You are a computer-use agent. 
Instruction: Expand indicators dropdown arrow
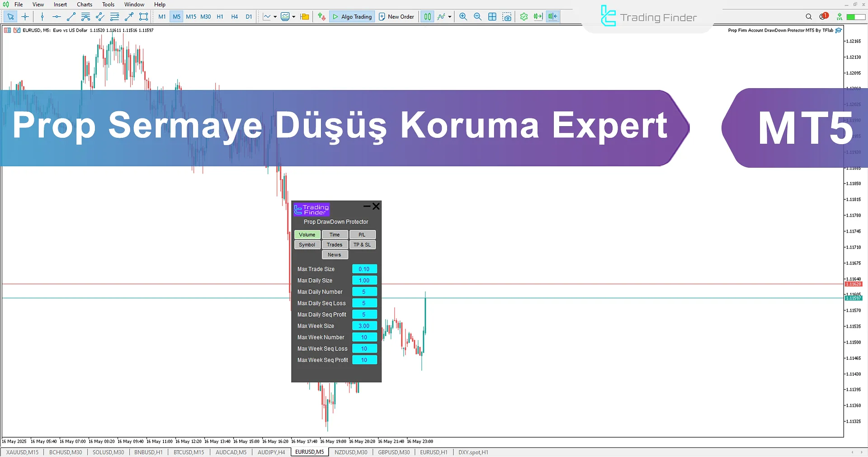click(x=450, y=17)
